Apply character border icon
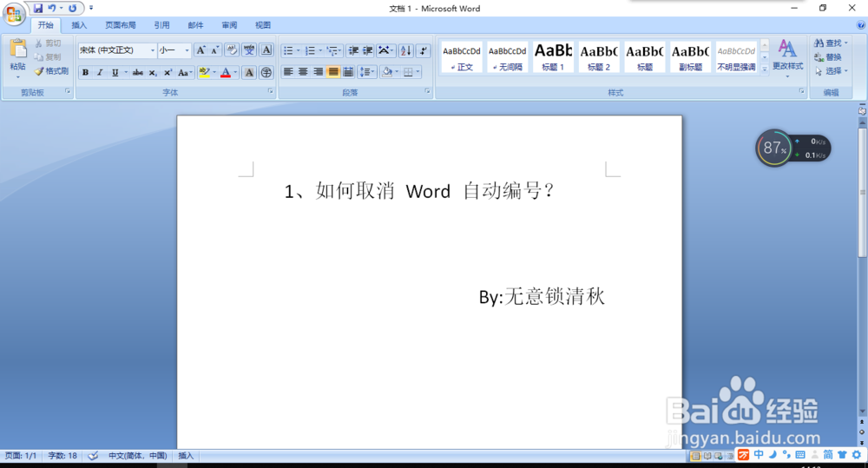This screenshot has width=868, height=468. 266,50
